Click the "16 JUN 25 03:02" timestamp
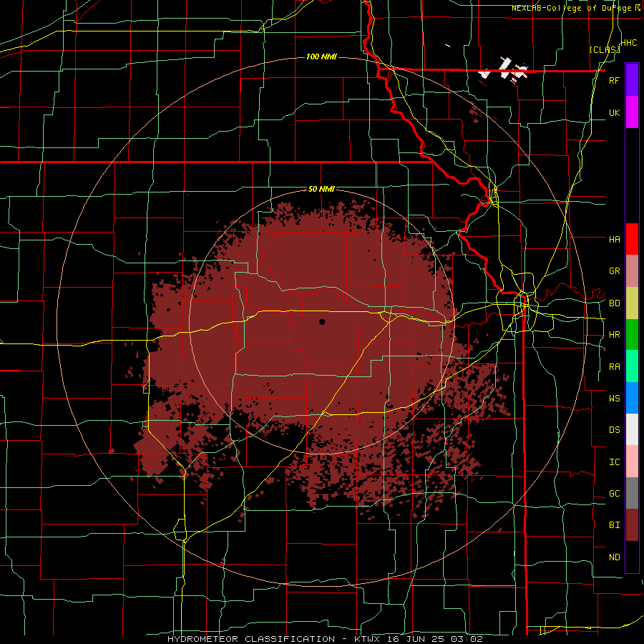 pos(435,639)
